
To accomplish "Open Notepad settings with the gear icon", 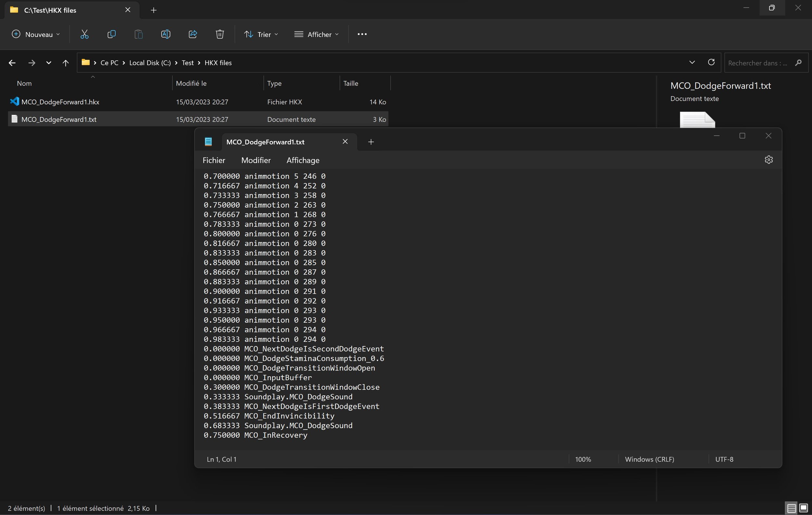I will 768,160.
